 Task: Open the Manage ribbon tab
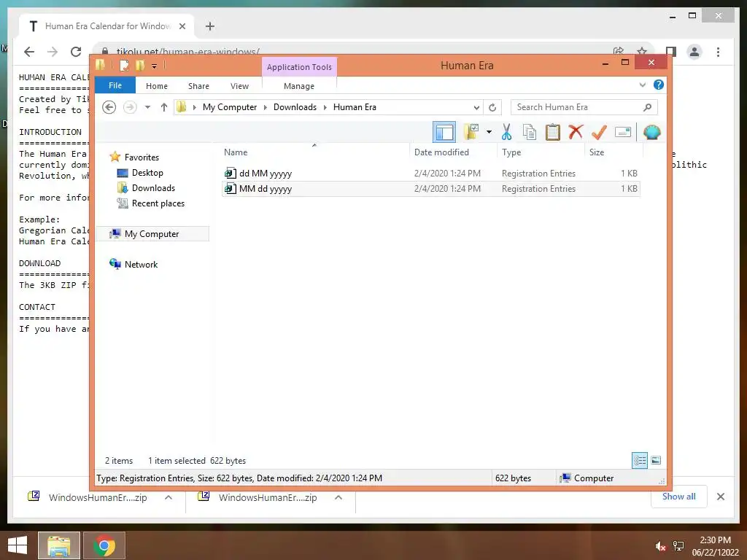point(298,86)
